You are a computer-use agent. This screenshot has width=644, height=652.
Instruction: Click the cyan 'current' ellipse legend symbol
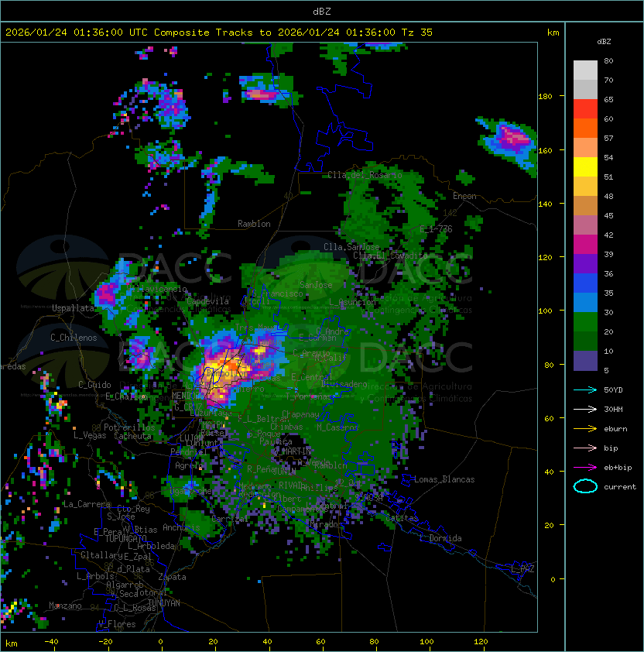(x=585, y=486)
